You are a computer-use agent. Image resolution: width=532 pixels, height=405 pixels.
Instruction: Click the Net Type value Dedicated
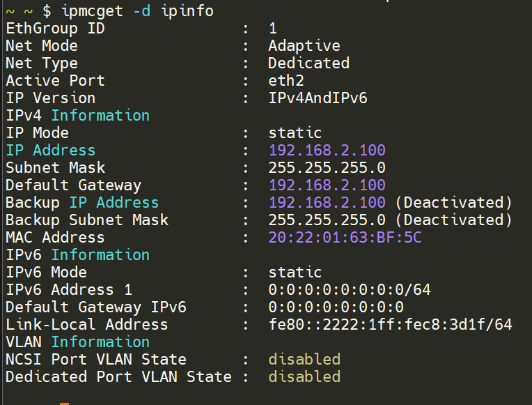pos(308,63)
